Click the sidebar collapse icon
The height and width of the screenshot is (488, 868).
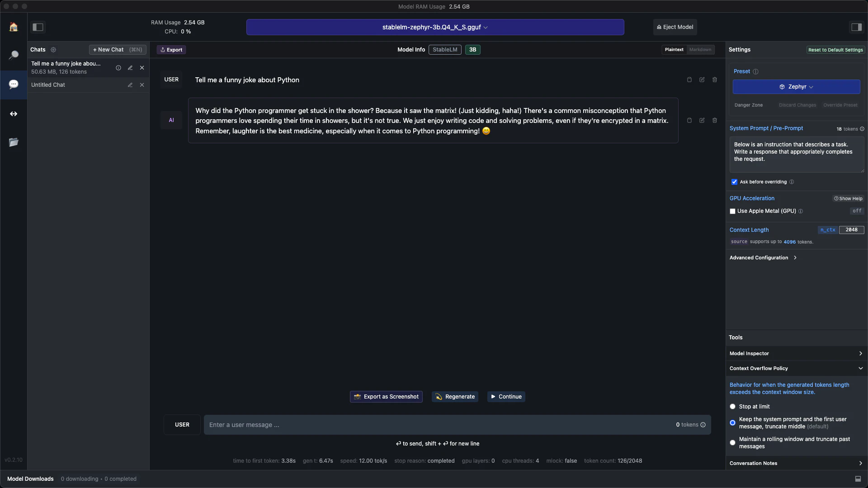[38, 27]
